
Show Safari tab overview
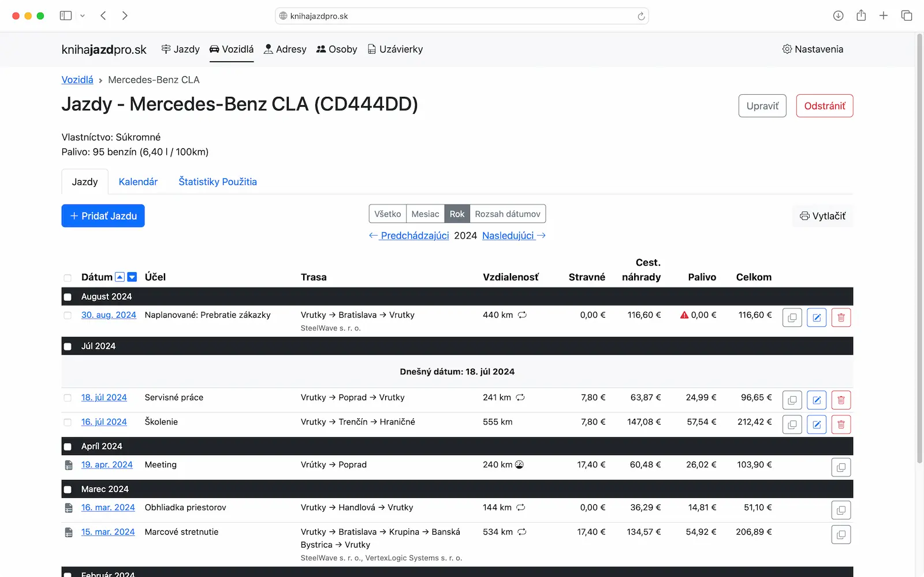(x=907, y=16)
